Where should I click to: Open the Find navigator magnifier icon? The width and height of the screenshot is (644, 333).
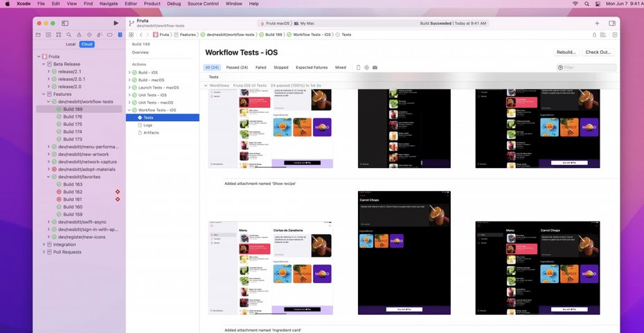click(x=69, y=35)
